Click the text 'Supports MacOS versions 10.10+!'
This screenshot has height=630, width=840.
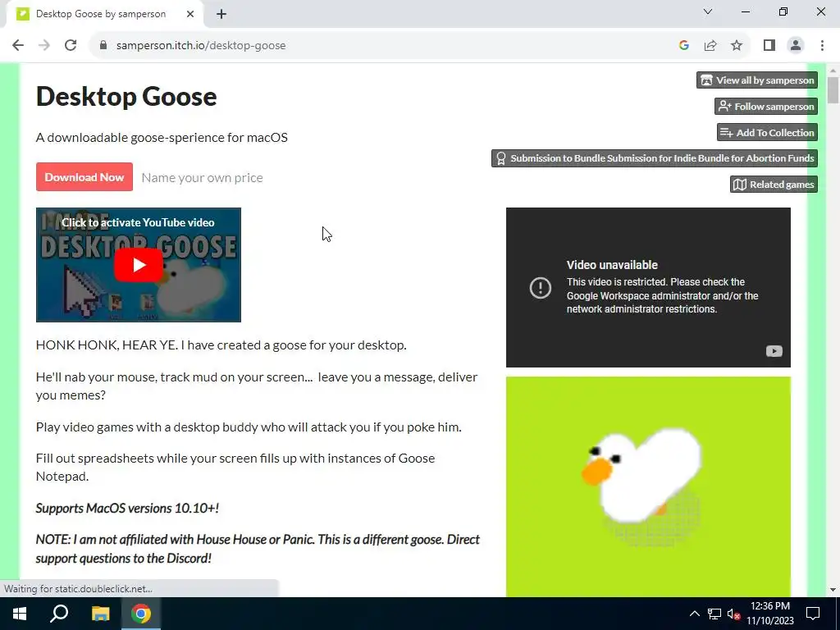click(127, 508)
